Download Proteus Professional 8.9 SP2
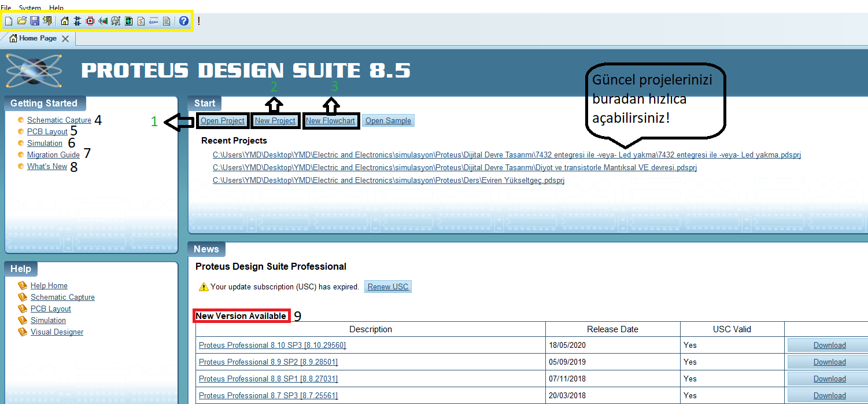 [x=829, y=362]
